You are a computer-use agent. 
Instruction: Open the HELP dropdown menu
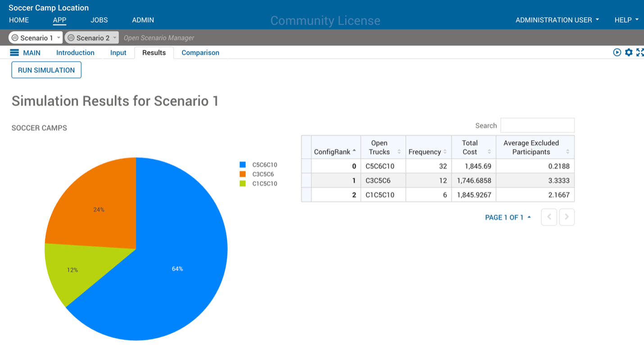point(626,20)
